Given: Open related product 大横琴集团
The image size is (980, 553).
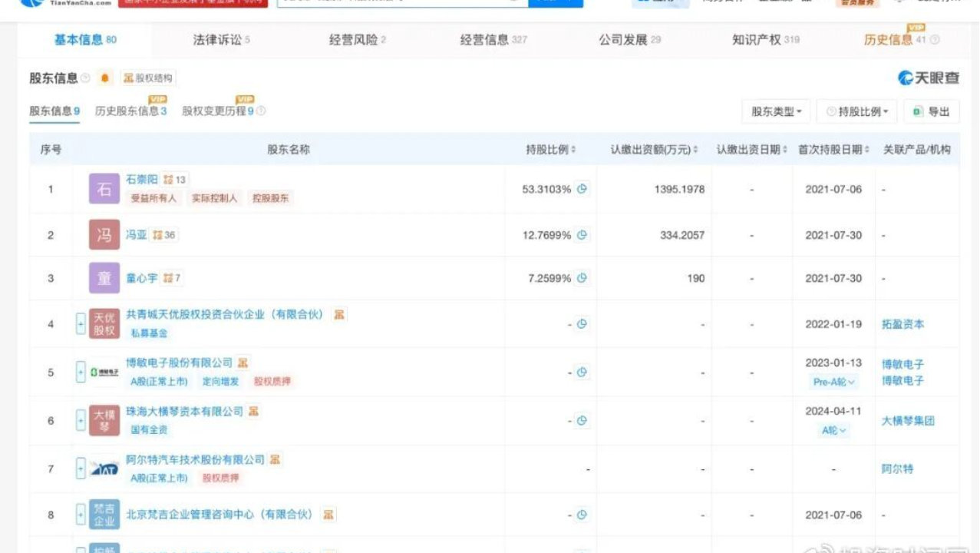Looking at the screenshot, I should point(908,421).
